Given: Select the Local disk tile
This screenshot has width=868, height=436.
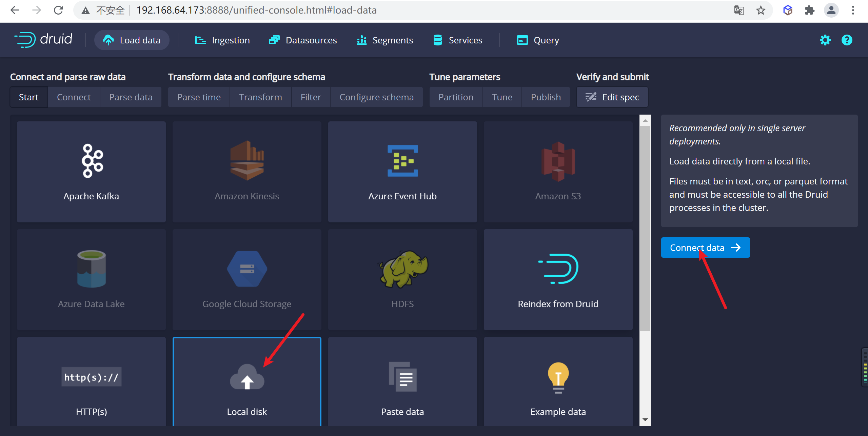Looking at the screenshot, I should tap(247, 383).
